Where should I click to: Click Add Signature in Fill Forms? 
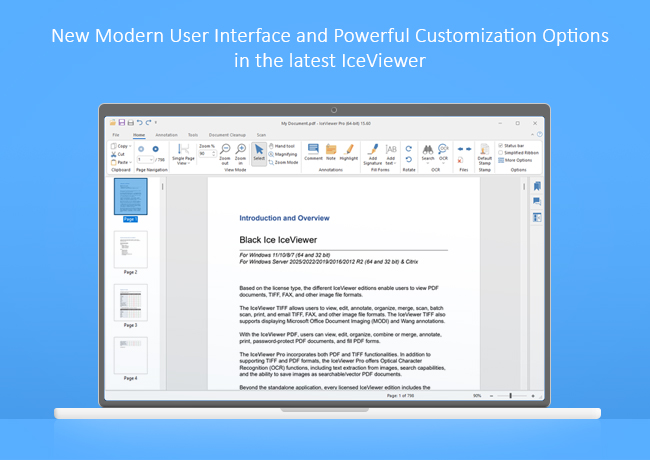373,155
